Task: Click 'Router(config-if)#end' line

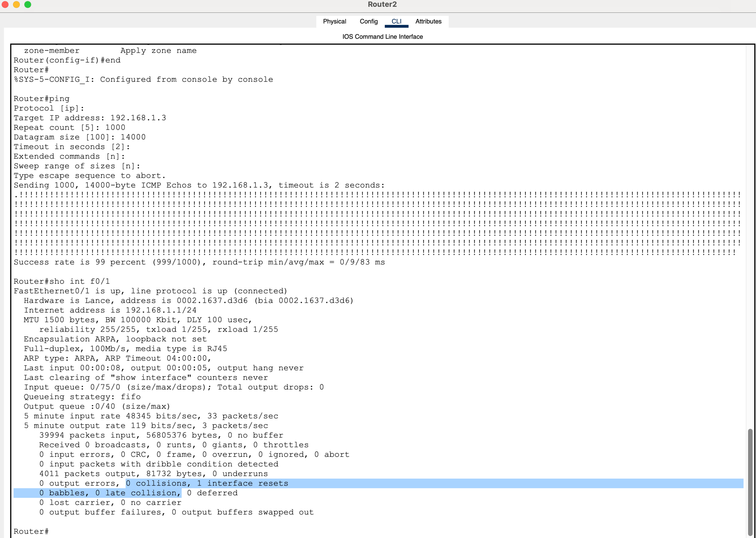Action: [x=67, y=60]
